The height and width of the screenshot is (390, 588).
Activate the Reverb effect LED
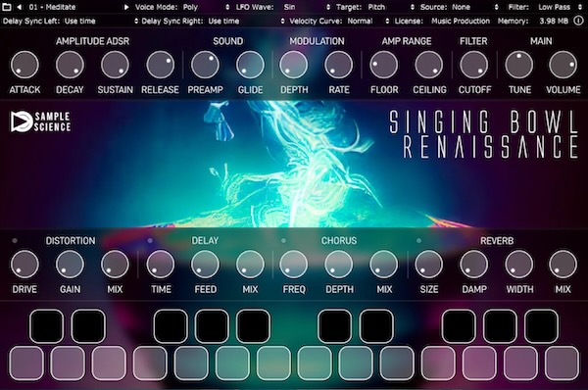click(418, 240)
